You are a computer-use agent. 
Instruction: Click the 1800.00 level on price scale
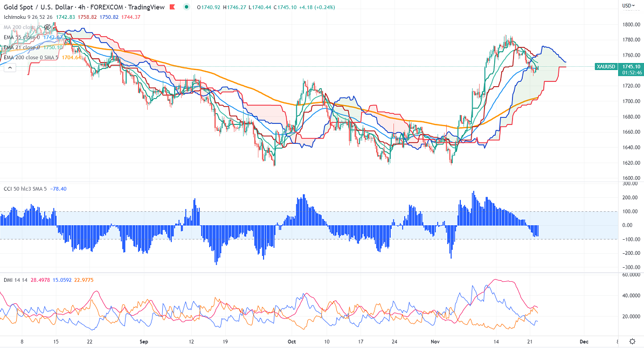coord(630,25)
